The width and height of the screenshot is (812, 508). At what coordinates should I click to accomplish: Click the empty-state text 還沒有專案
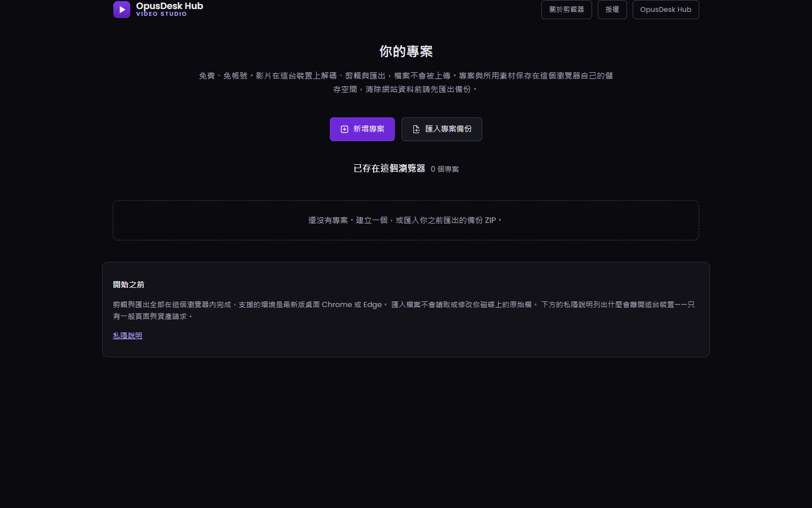point(406,220)
